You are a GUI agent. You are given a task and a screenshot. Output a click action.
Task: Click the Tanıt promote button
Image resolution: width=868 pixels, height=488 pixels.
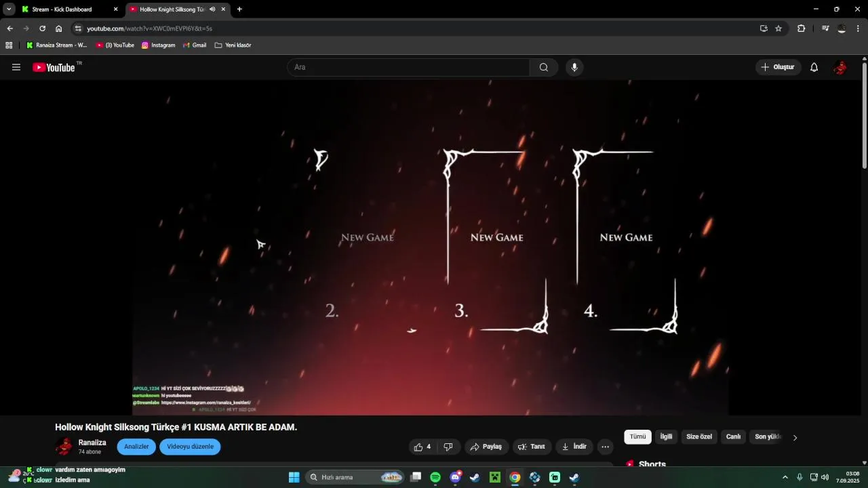532,447
